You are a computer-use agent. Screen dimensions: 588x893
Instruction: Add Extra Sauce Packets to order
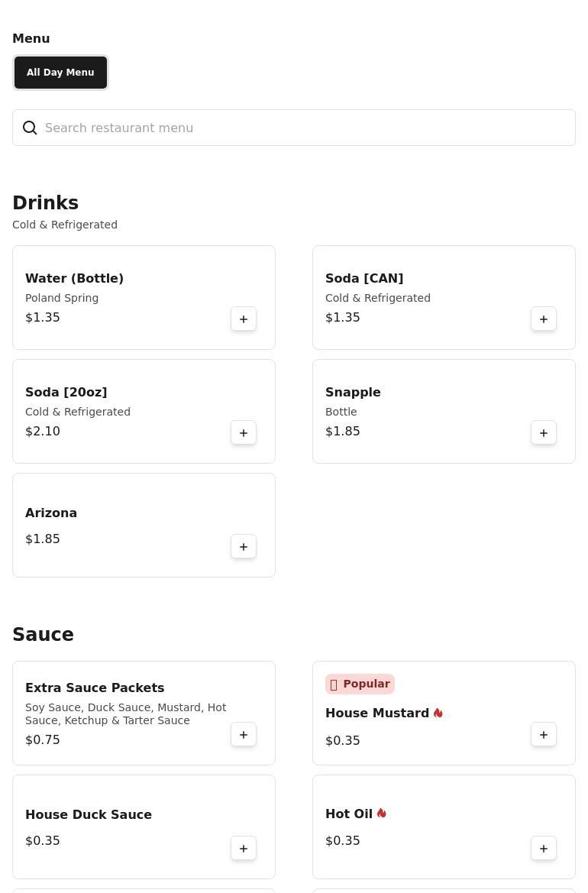click(x=243, y=735)
